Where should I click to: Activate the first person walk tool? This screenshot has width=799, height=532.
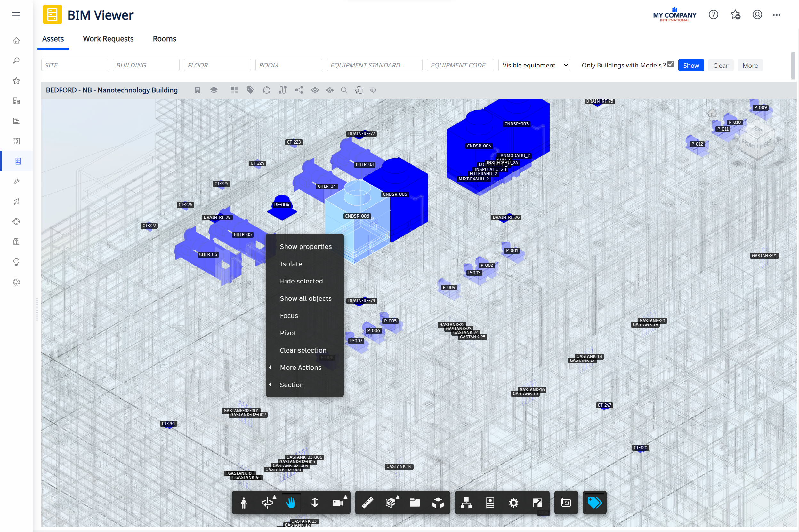[x=243, y=503]
